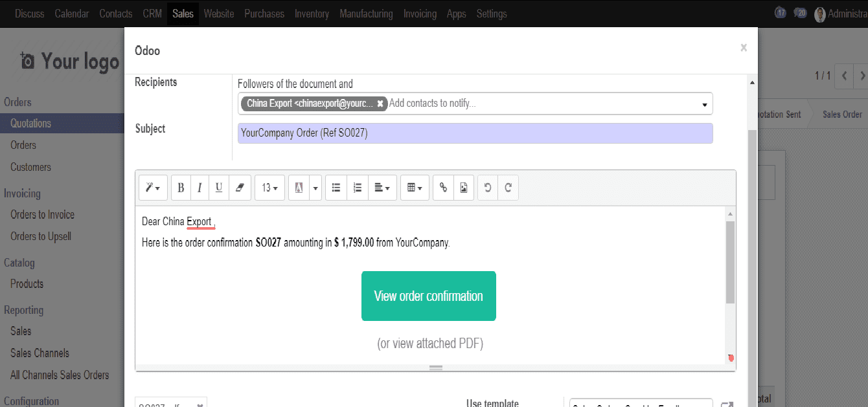Viewport: 868px width, 407px height.
Task: Open the Discuss menu
Action: pyautogui.click(x=30, y=14)
